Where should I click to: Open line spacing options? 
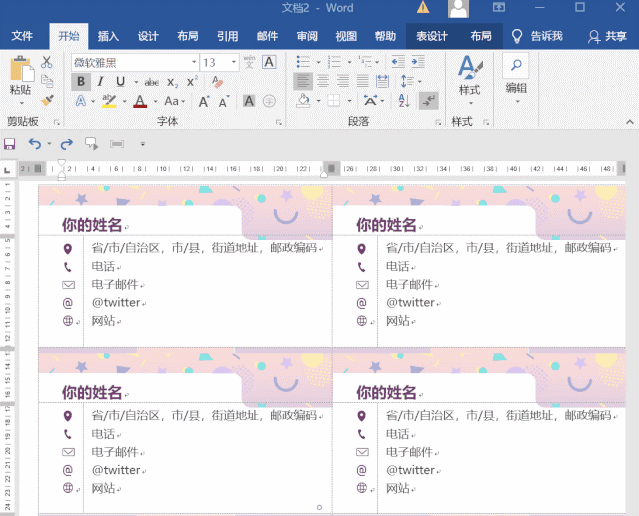[410, 82]
